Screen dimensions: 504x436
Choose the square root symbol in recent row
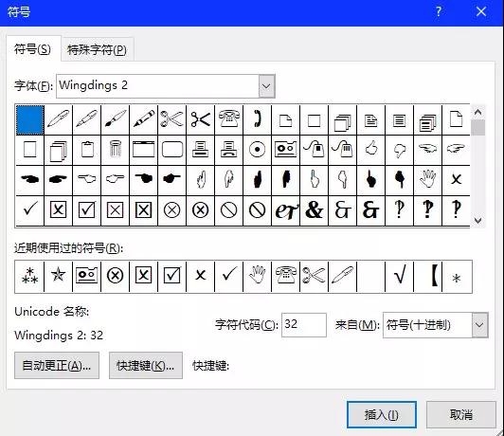point(399,276)
